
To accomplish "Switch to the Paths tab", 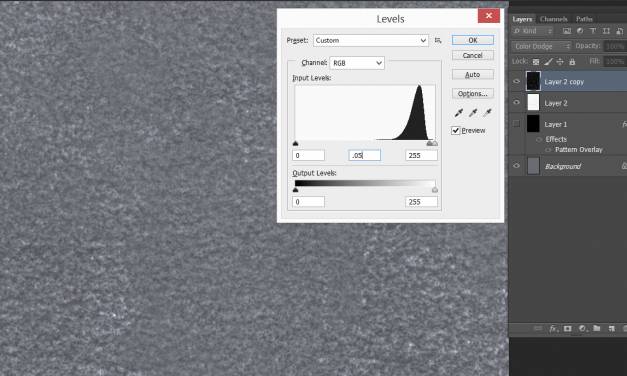I will click(x=584, y=19).
